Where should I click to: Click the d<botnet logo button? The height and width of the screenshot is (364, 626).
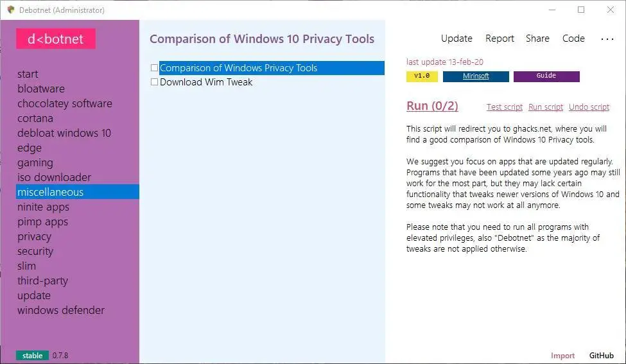coord(55,39)
